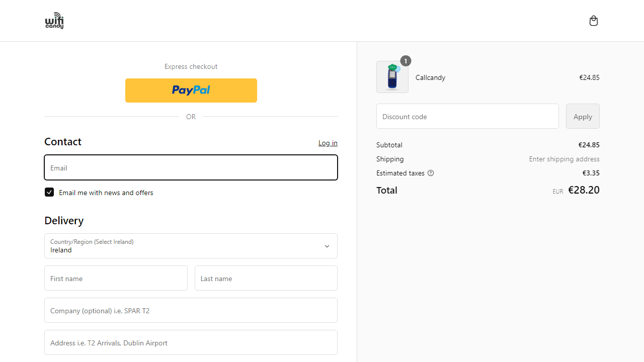Pay with PayPal express checkout
644x362 pixels.
point(191,90)
